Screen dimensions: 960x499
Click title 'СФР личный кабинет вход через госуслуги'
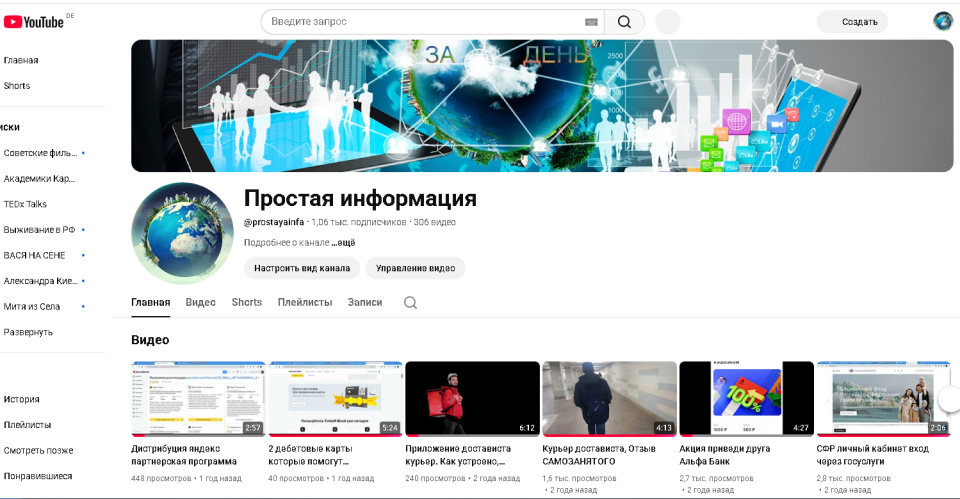tap(873, 455)
